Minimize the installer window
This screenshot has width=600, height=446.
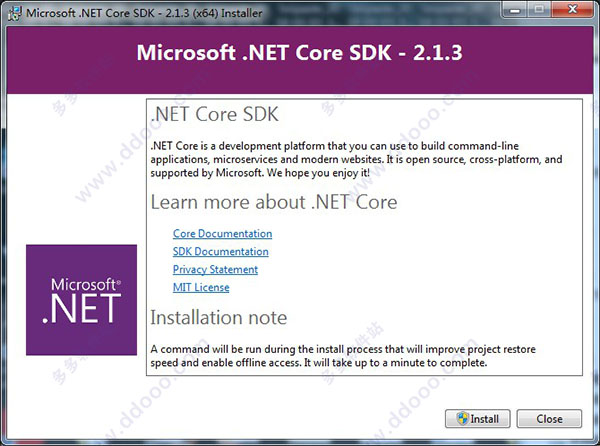click(x=515, y=10)
